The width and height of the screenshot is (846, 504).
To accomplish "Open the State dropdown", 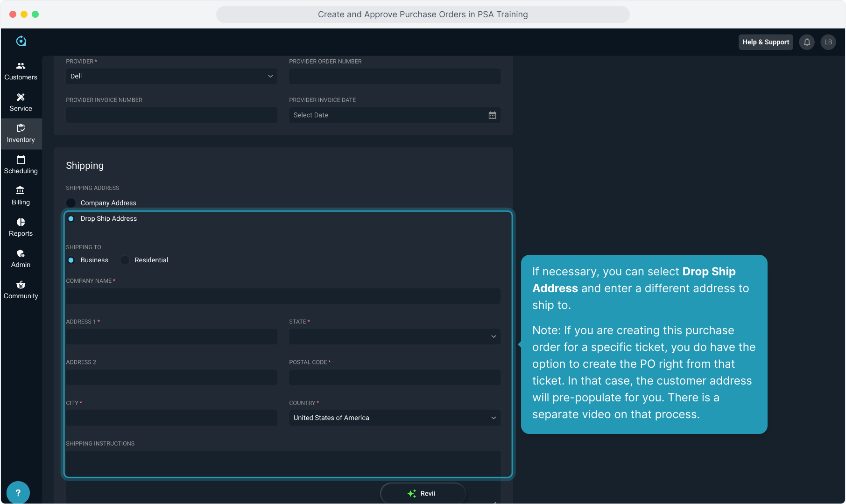I will (395, 337).
